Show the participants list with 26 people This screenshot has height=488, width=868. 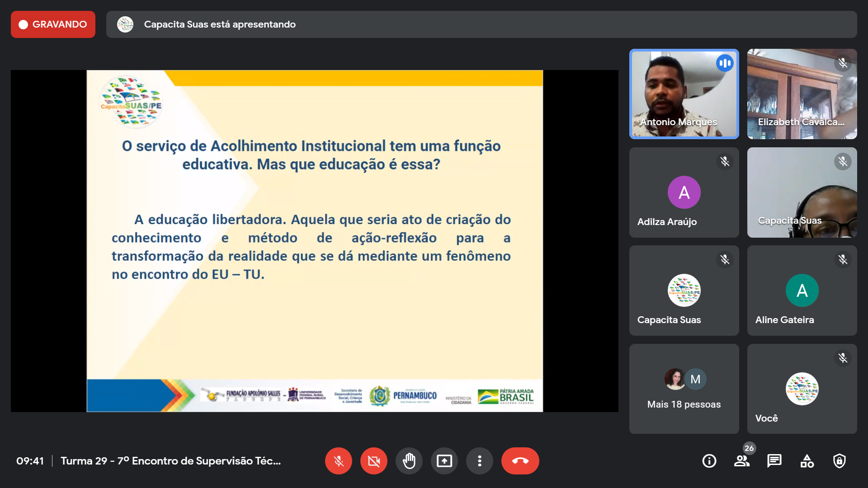[741, 461]
